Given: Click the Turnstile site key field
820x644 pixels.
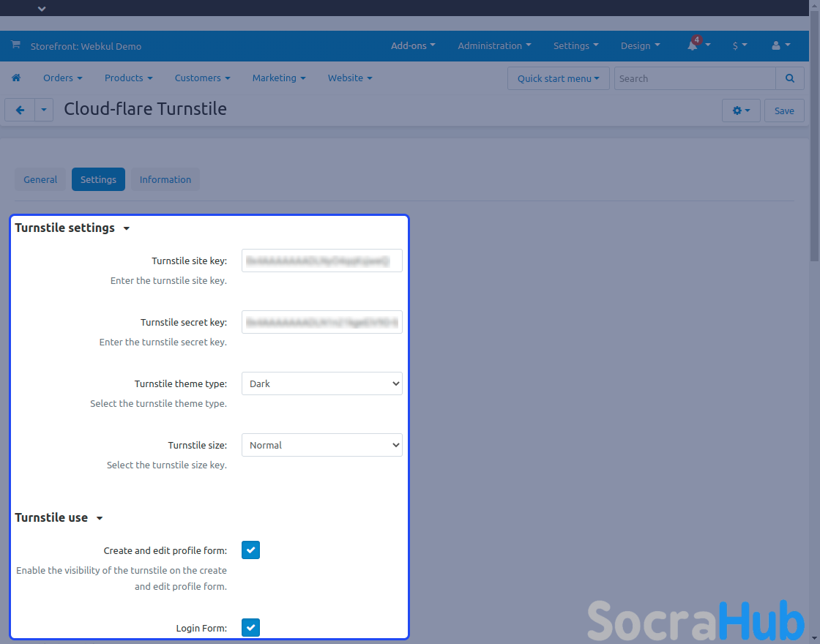Looking at the screenshot, I should point(322,261).
